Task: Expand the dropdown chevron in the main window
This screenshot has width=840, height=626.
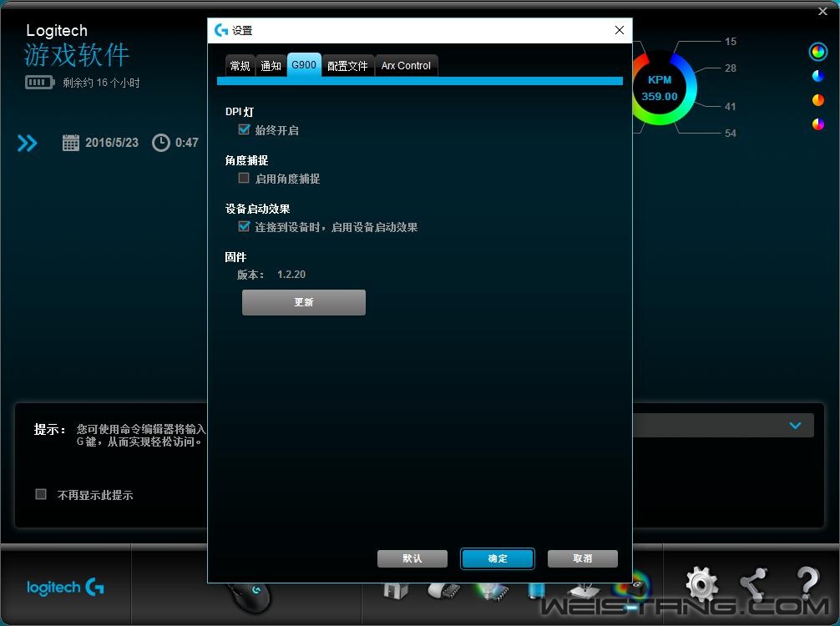Action: [x=796, y=426]
